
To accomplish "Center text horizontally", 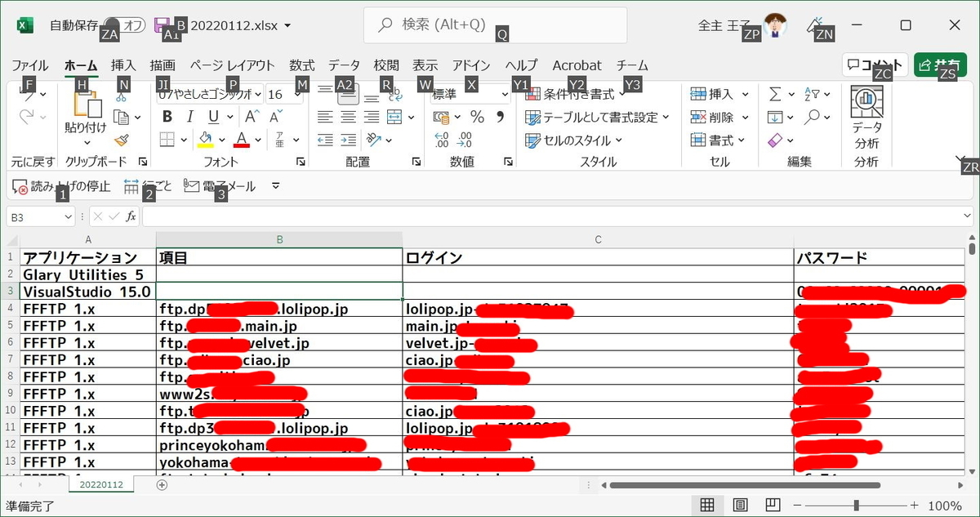I will coord(348,117).
